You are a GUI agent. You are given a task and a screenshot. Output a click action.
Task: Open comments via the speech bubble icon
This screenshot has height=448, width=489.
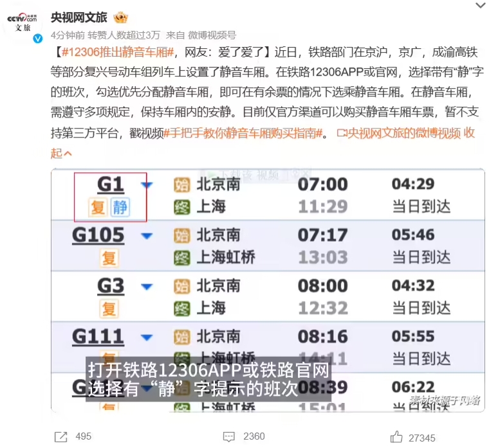click(x=228, y=436)
